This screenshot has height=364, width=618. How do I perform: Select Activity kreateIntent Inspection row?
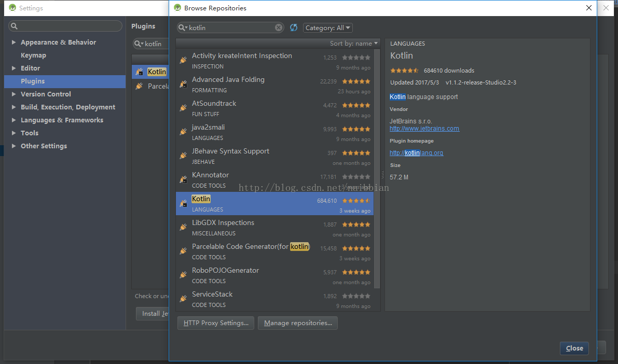click(x=274, y=61)
